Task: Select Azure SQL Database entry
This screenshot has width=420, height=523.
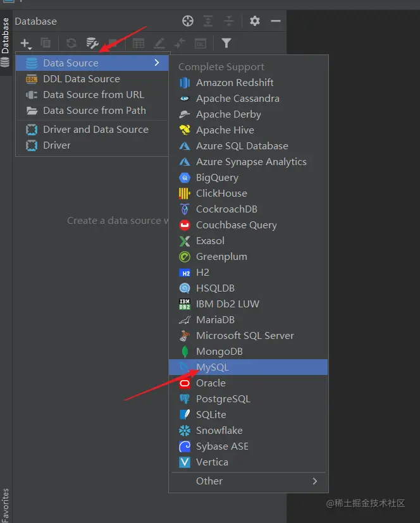Action: [x=248, y=145]
